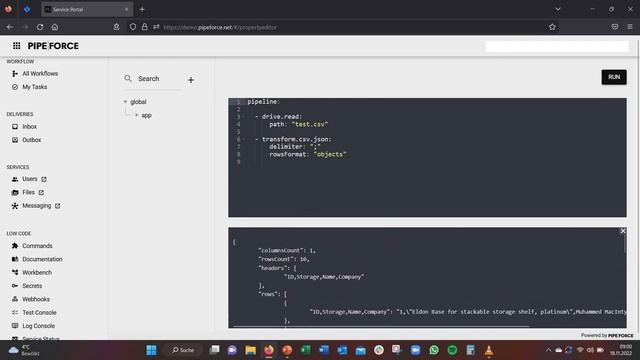Open Secrets in Low Code section
This screenshot has width=640, height=360.
point(32,286)
